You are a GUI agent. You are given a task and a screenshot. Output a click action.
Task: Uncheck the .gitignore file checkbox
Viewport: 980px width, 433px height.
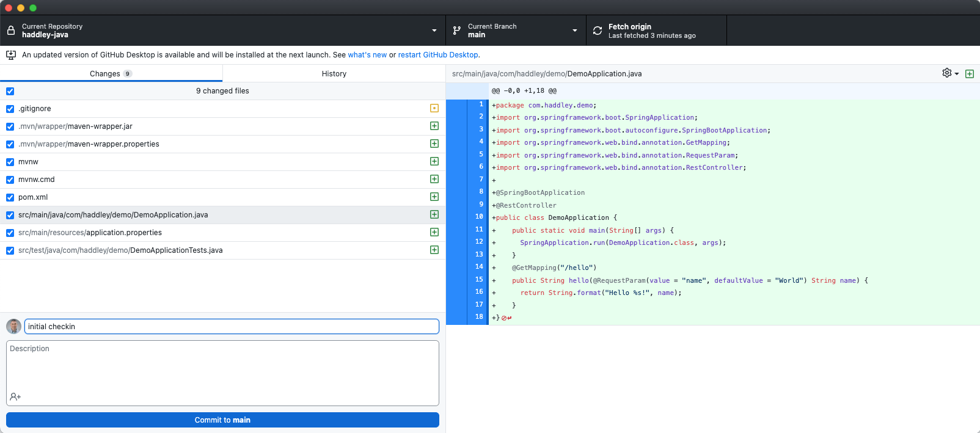coord(10,109)
